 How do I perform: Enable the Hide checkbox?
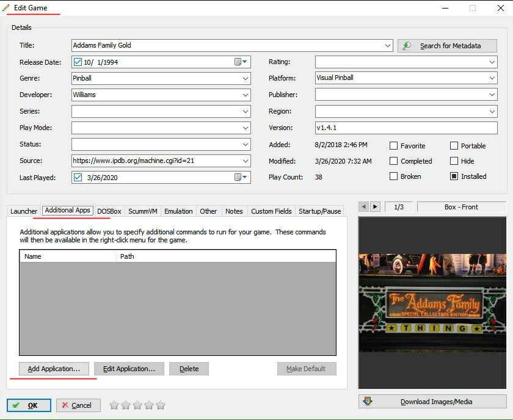[454, 161]
